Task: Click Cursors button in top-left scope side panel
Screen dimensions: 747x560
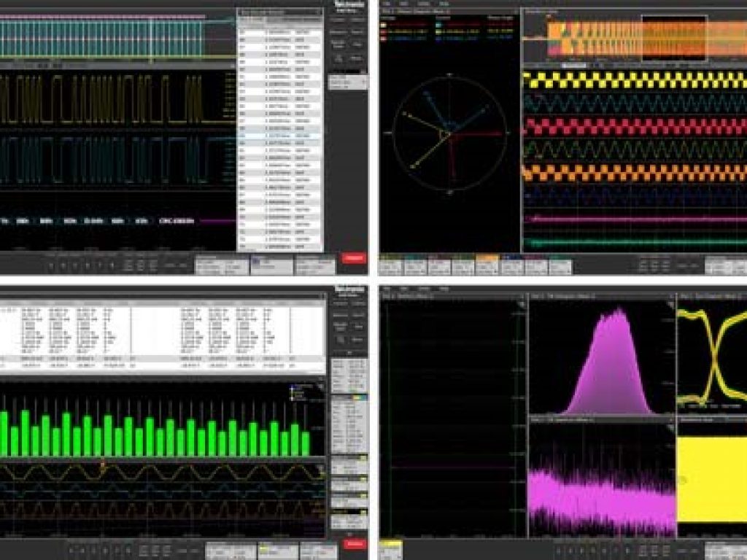Action: [338, 20]
